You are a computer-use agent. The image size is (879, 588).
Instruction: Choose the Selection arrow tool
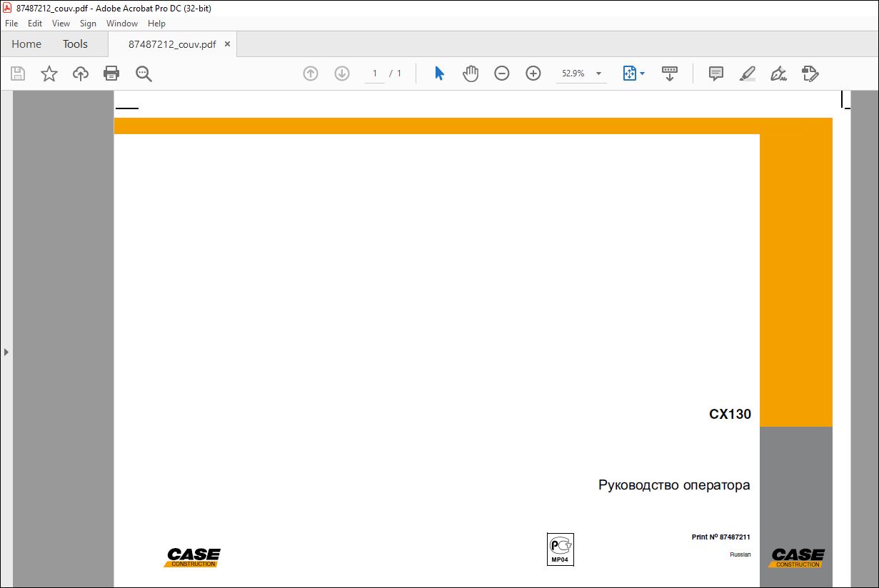pos(439,73)
